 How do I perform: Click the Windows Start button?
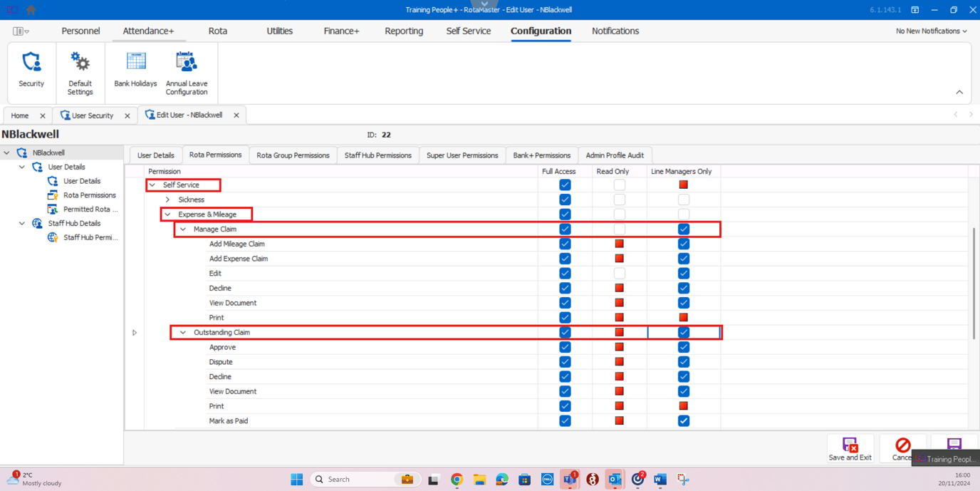tap(297, 480)
